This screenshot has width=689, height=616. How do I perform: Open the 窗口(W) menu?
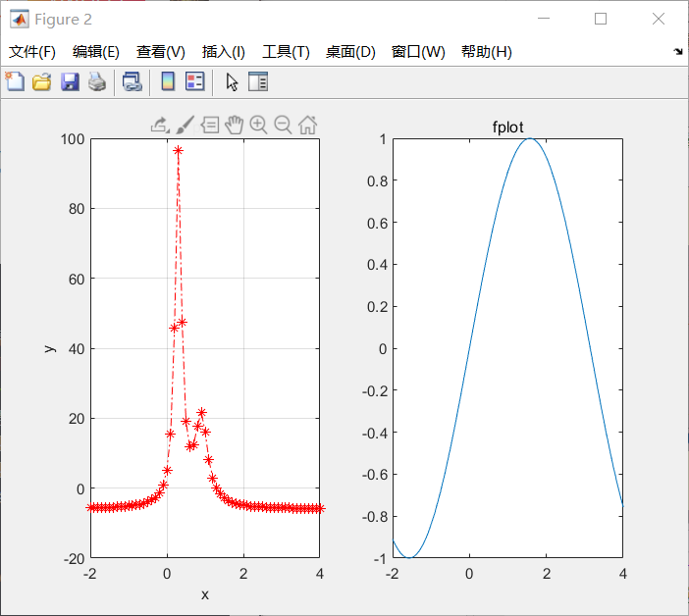418,52
